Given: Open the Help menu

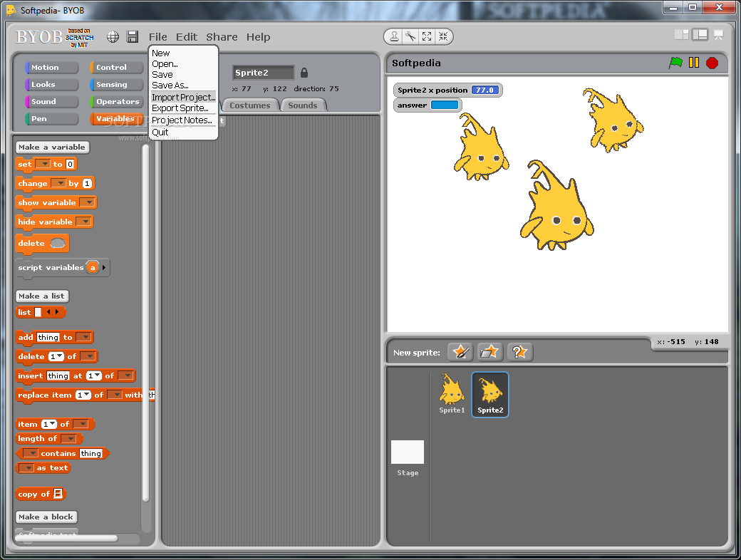Looking at the screenshot, I should [258, 37].
